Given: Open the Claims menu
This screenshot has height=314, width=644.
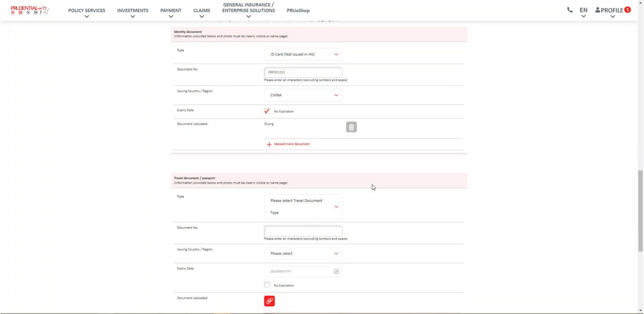Looking at the screenshot, I should (x=201, y=11).
